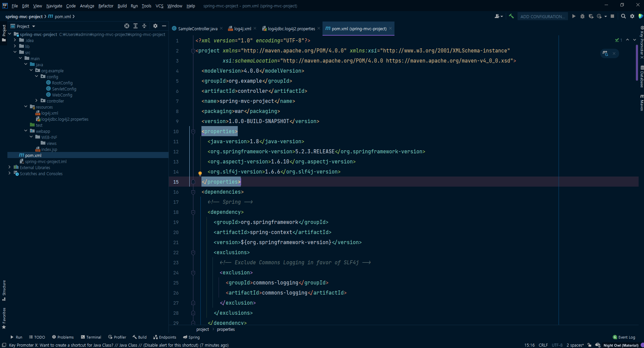Hide the Project tool window

(164, 26)
